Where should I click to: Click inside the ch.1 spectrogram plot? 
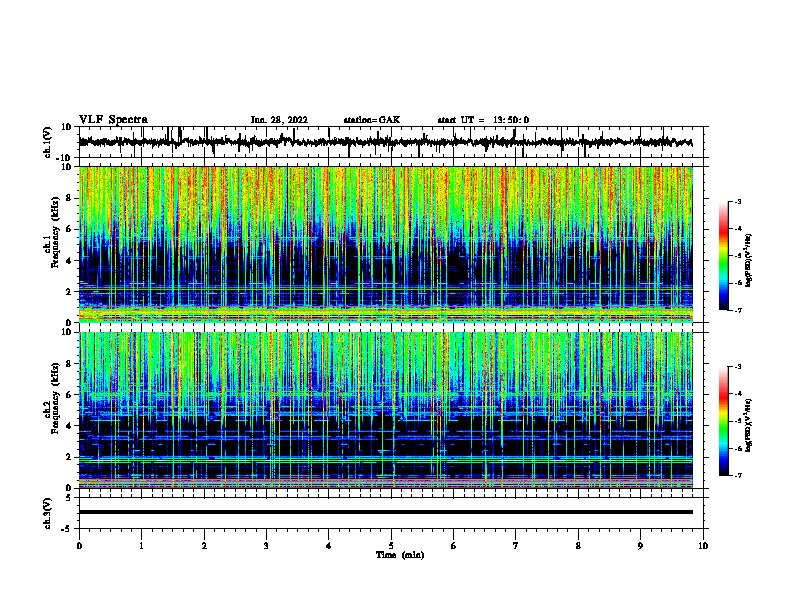386,244
